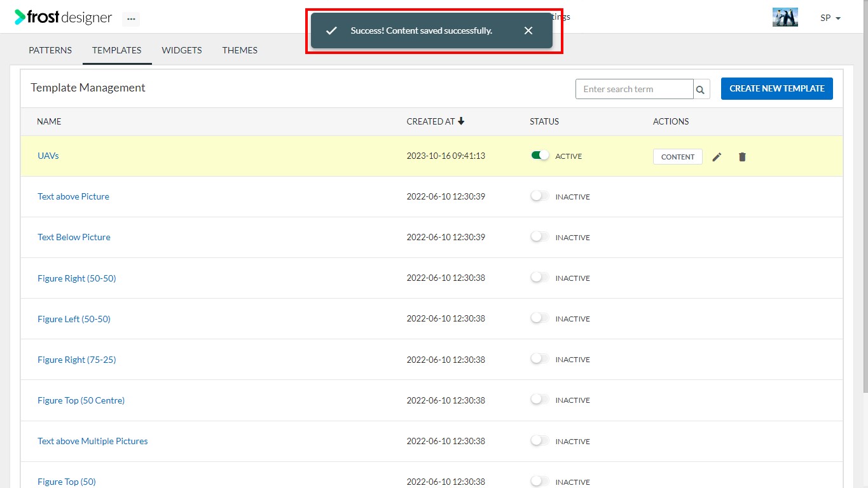Image resolution: width=868 pixels, height=488 pixels.
Task: Open Figure Right (50-50) template
Action: 77,278
